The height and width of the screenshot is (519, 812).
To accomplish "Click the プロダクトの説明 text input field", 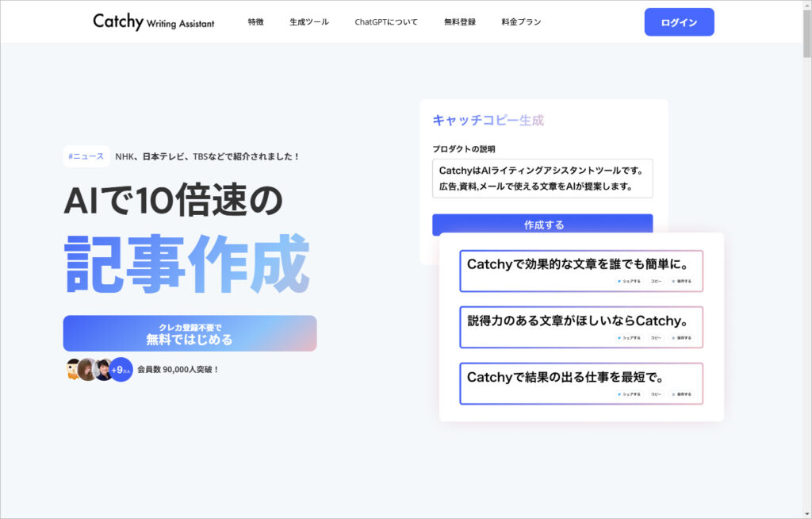I will 542,179.
